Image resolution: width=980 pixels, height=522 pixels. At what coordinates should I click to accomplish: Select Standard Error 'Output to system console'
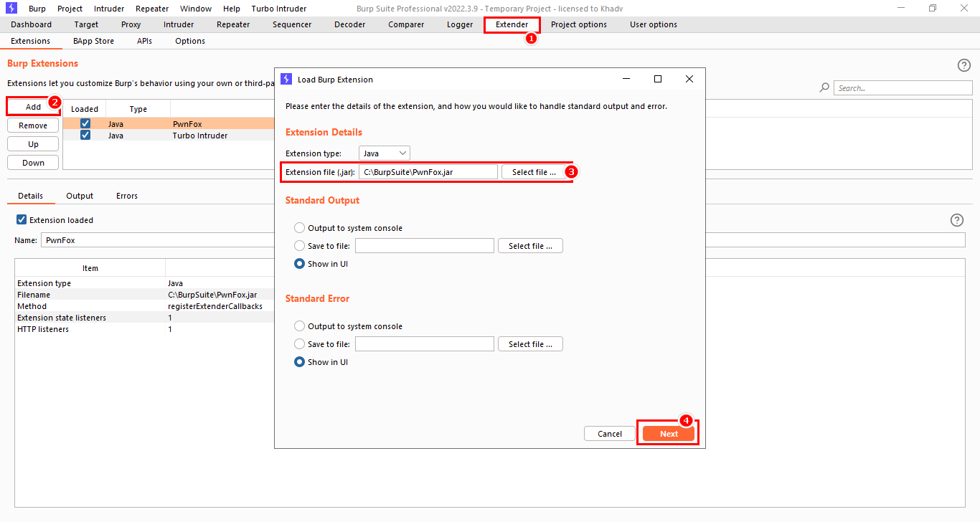299,326
